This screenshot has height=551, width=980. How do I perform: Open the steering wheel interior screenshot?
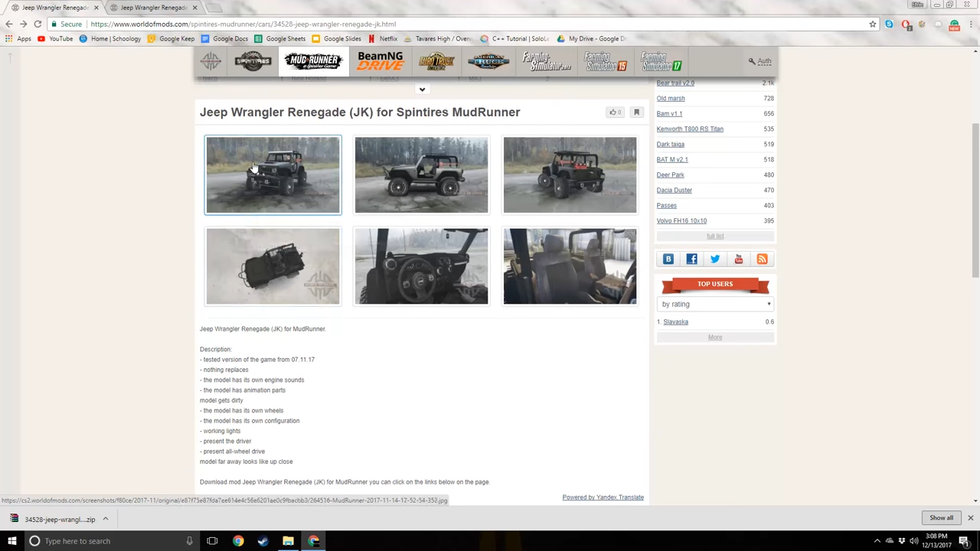pos(421,266)
